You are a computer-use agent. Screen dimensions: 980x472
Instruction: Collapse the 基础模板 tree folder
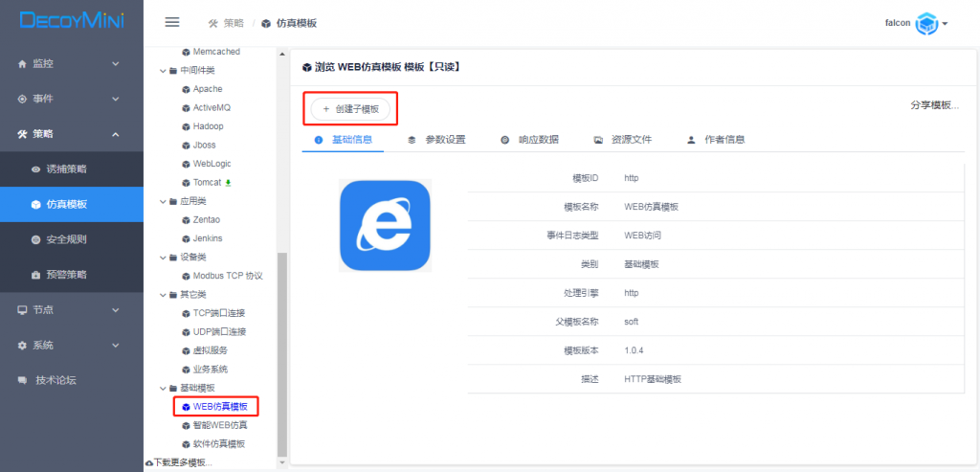(x=164, y=389)
